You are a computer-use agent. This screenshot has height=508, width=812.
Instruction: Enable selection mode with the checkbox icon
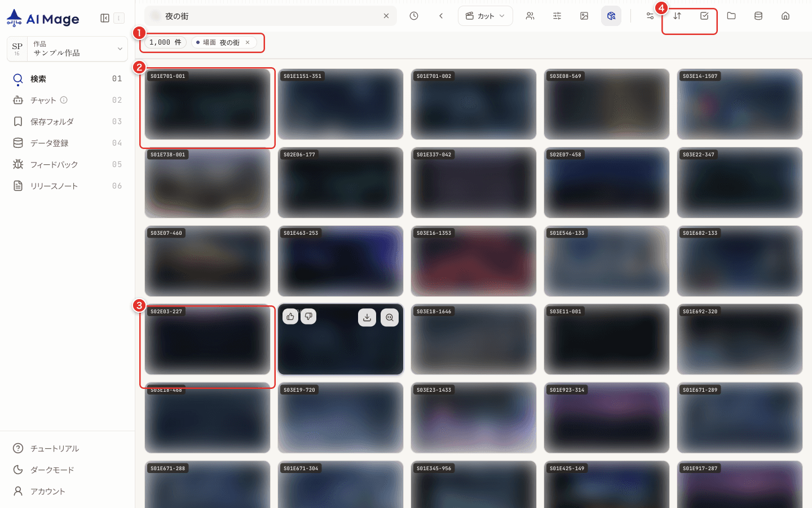704,16
